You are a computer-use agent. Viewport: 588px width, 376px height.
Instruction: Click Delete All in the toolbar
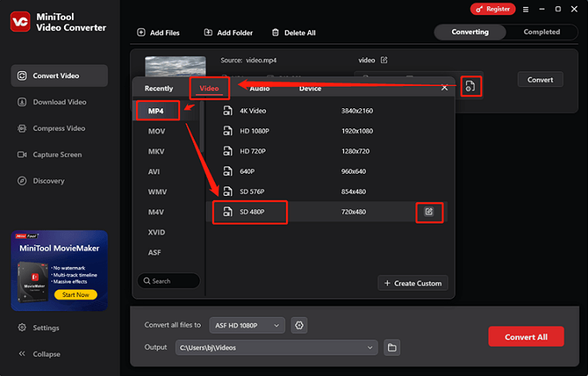click(294, 32)
